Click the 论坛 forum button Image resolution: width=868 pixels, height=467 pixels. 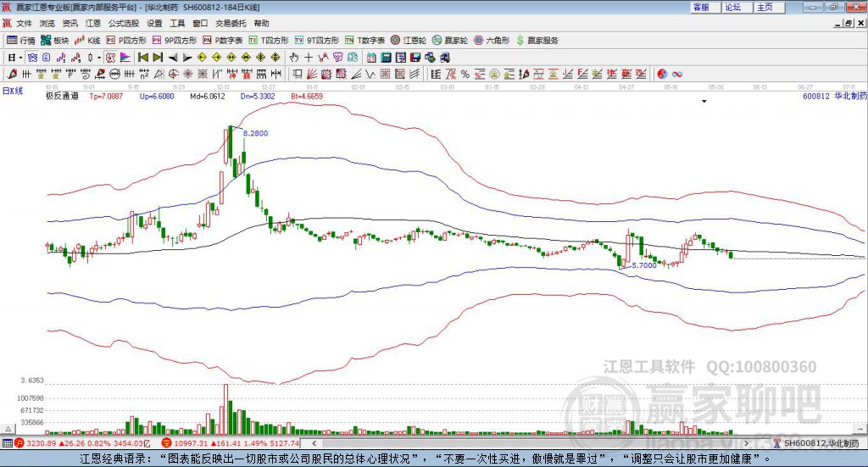point(737,7)
